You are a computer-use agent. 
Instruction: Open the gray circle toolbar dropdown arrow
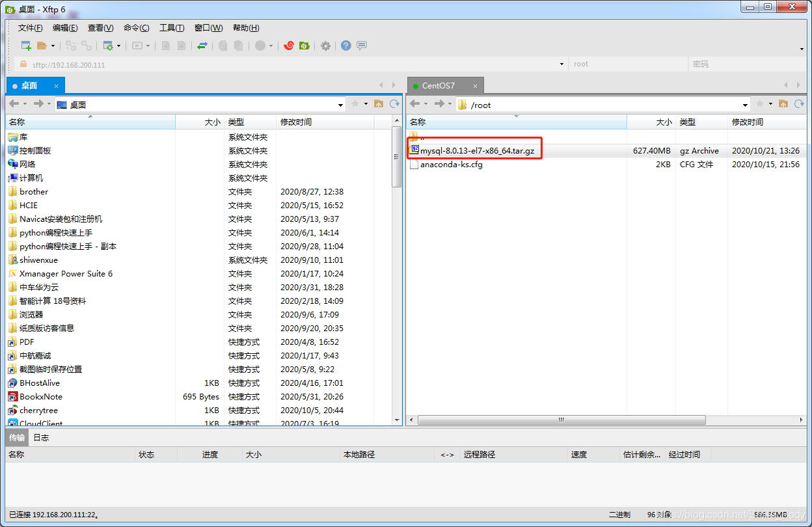[x=271, y=46]
